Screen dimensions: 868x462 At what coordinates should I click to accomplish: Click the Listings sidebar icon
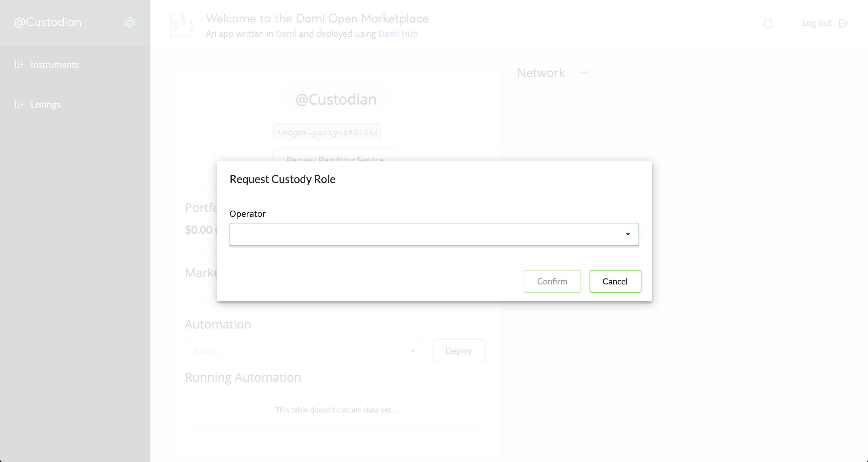19,104
